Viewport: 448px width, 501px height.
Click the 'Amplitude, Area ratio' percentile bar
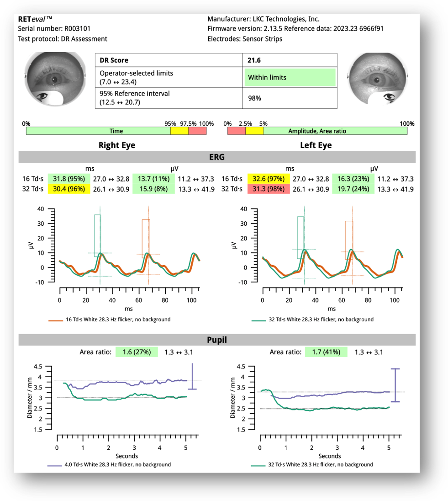coord(335,131)
